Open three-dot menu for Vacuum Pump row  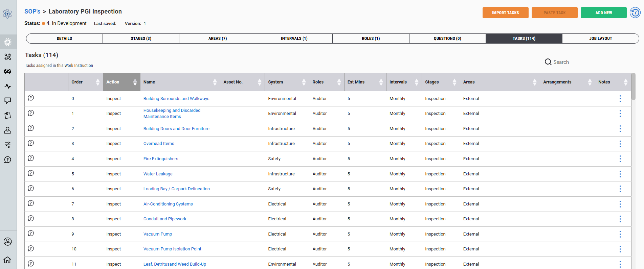pos(620,234)
